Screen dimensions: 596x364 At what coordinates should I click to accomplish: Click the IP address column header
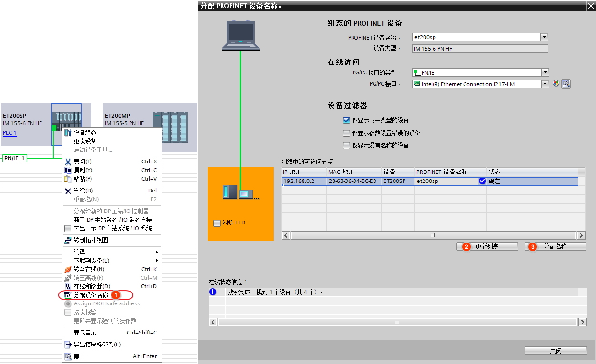coord(304,172)
